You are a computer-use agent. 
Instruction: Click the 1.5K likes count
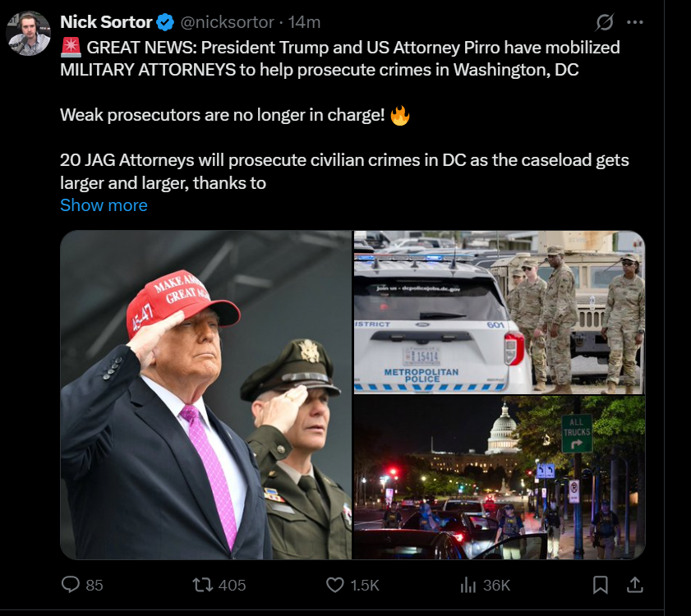click(x=365, y=585)
